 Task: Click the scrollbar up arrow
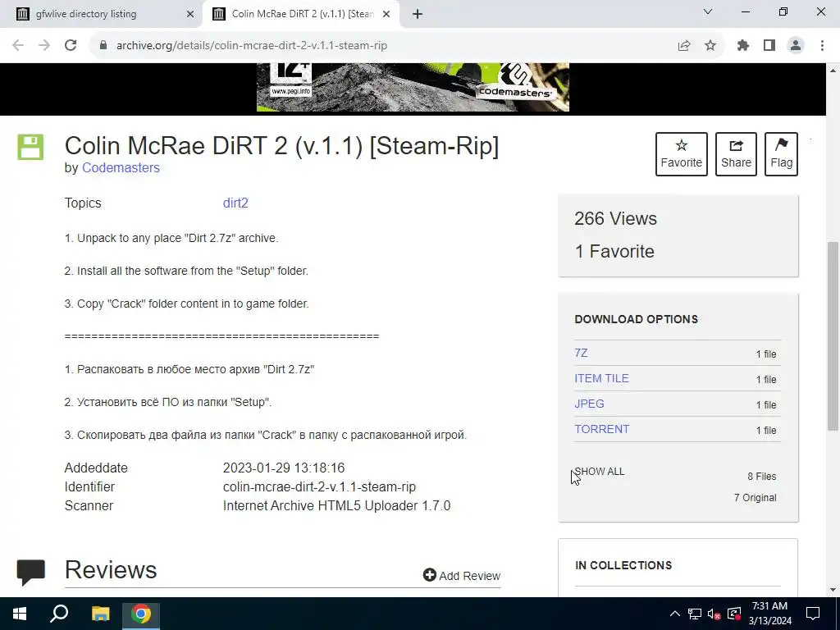point(833,71)
